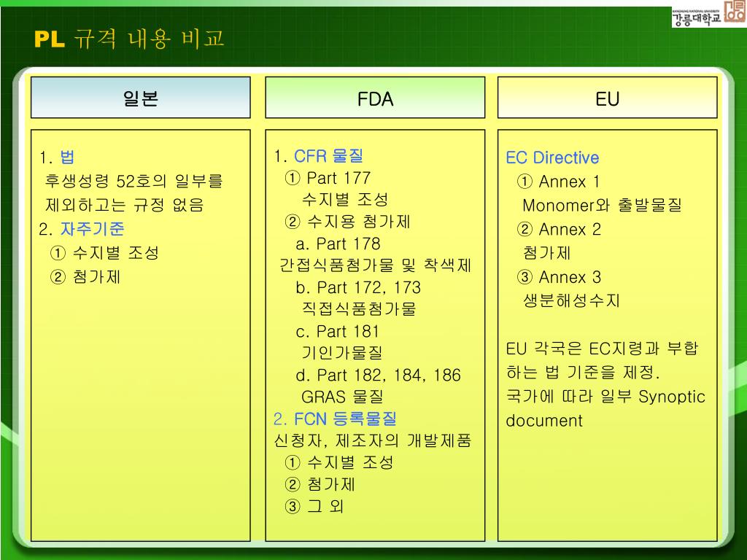Click the 'b. Part 172, 173' line

pos(358,287)
